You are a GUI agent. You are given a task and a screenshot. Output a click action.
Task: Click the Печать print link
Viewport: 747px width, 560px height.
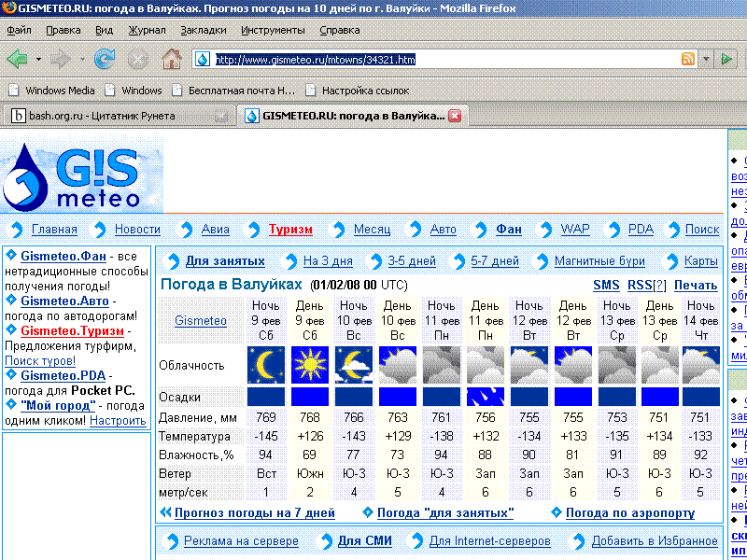tap(696, 286)
